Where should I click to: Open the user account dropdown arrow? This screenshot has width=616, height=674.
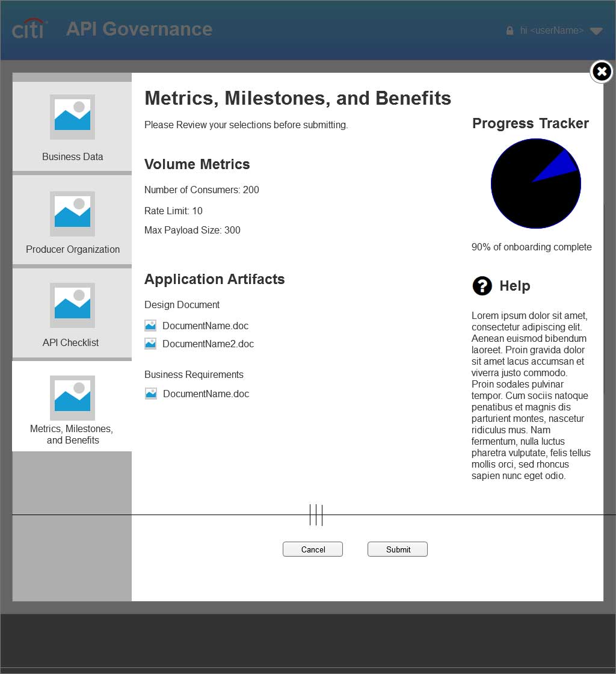[596, 31]
